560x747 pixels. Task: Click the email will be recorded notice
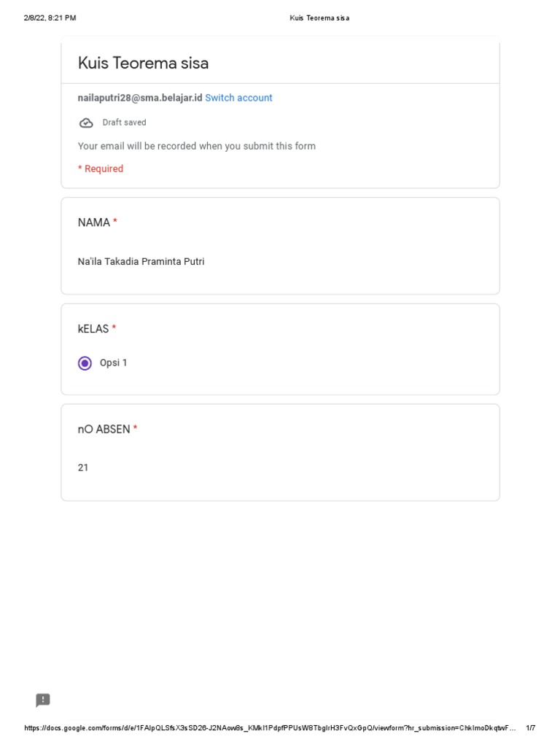click(x=197, y=146)
